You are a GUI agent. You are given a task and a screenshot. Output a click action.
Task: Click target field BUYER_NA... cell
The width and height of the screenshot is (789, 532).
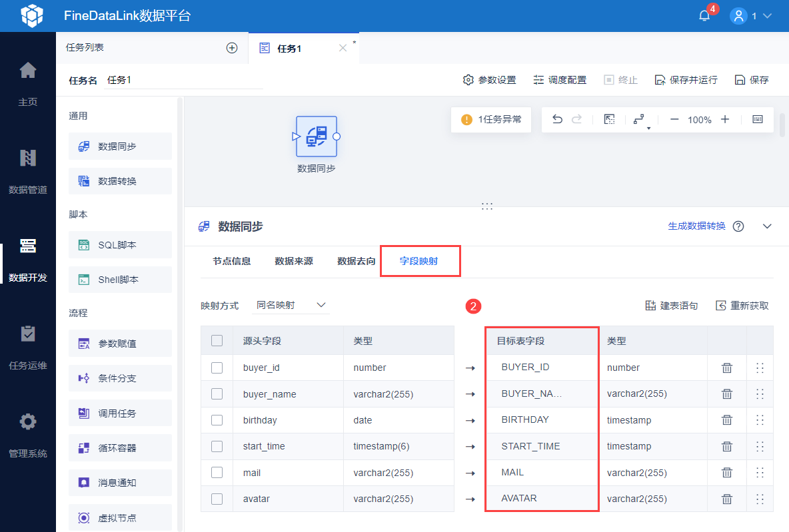tap(541, 394)
